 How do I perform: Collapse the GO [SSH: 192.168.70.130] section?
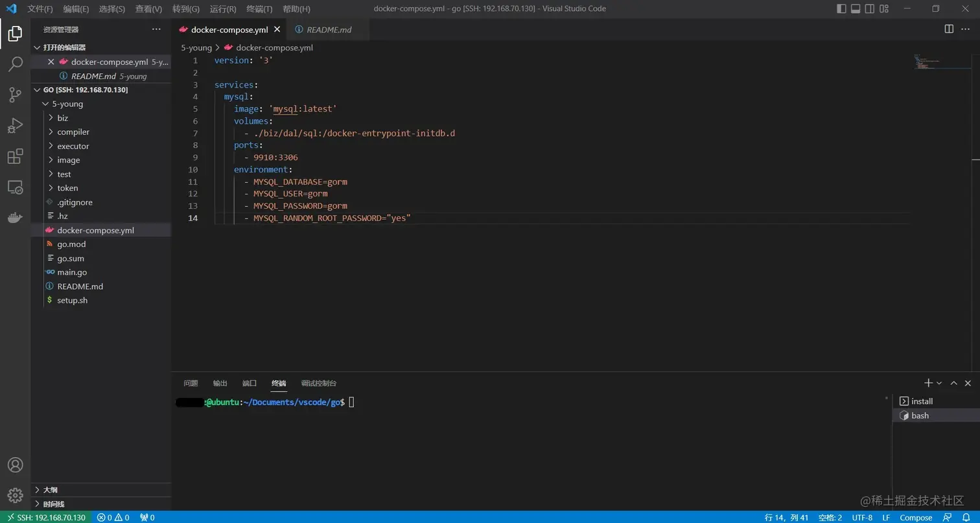(101, 89)
